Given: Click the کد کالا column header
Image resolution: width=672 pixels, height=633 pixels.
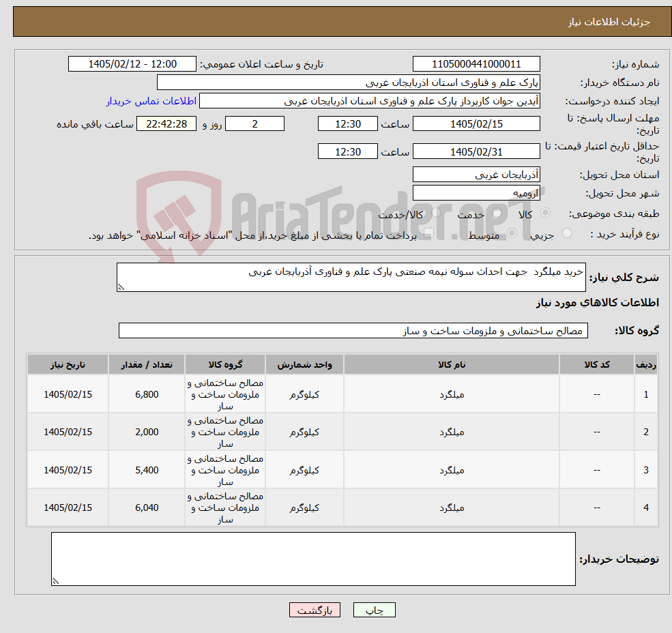Looking at the screenshot, I should tap(596, 365).
